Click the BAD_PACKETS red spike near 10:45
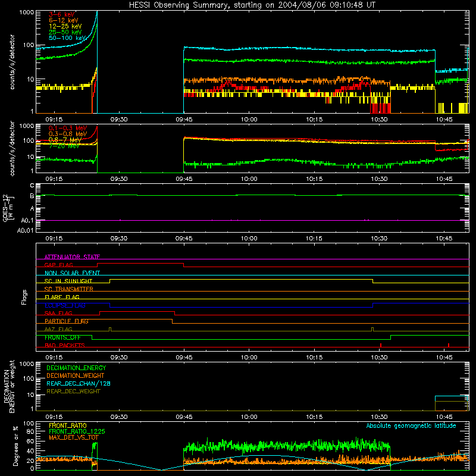The height and width of the screenshot is (476, 476). tap(449, 345)
